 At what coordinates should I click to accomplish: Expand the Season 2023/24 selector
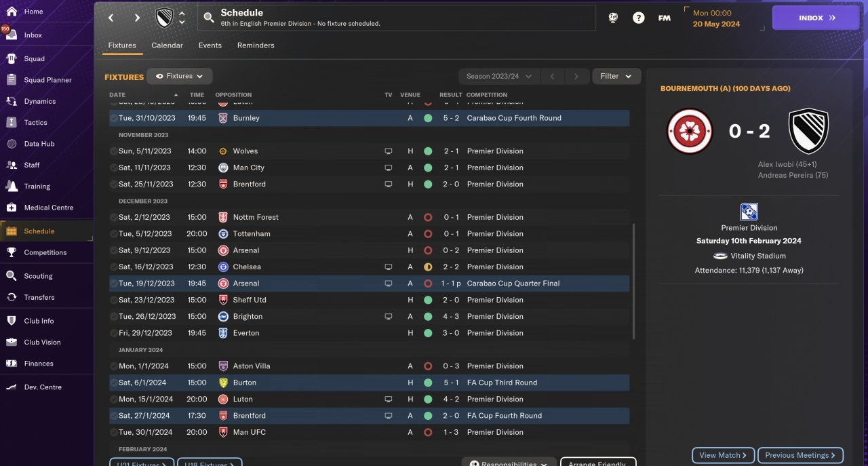coord(498,77)
